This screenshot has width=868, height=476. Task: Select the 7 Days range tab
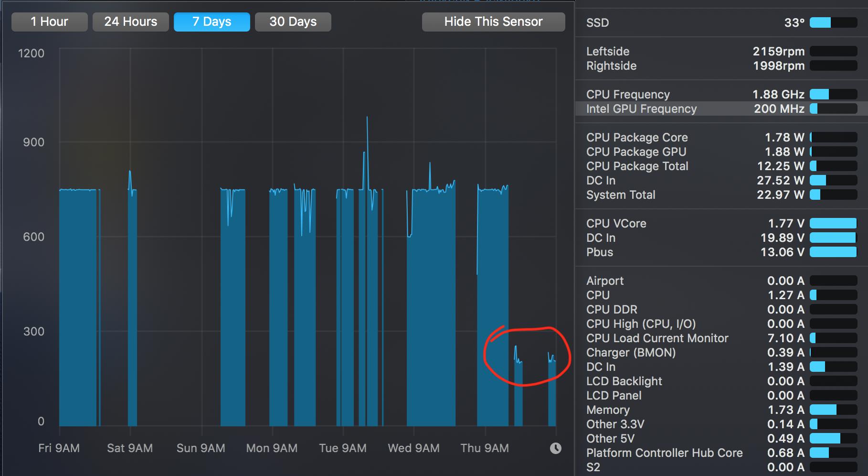pos(212,22)
